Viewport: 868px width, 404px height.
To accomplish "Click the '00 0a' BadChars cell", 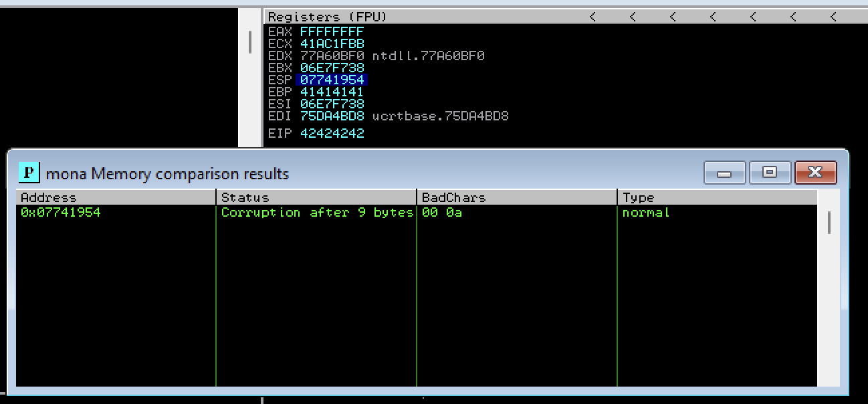I will (x=441, y=212).
